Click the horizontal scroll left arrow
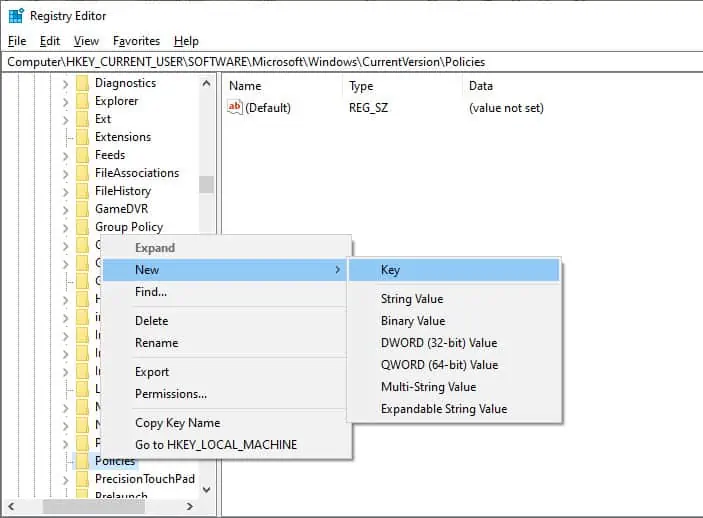The image size is (703, 518). pyautogui.click(x=11, y=506)
